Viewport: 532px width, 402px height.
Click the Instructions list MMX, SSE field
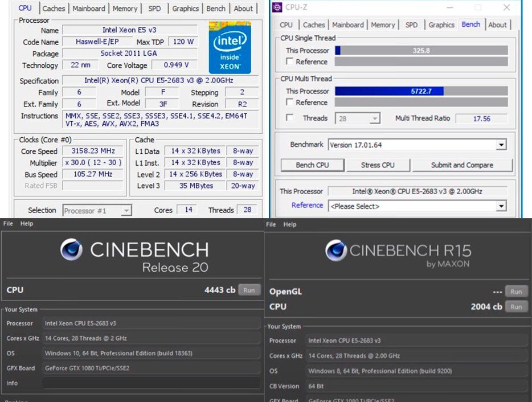pos(161,120)
